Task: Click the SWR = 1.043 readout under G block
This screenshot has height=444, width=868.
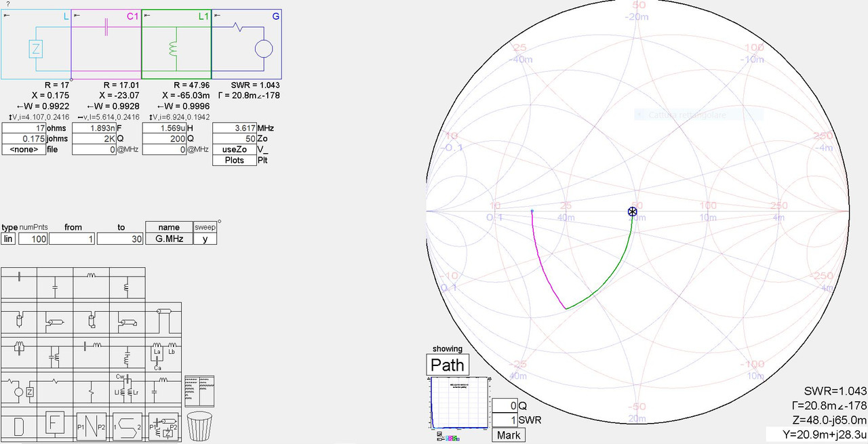Action: click(256, 85)
